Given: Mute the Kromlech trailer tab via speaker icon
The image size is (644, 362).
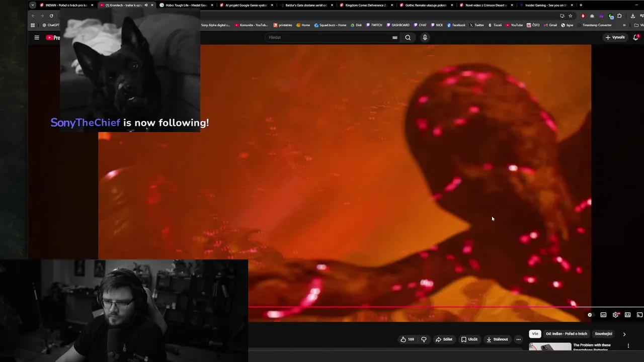Looking at the screenshot, I should [x=146, y=5].
